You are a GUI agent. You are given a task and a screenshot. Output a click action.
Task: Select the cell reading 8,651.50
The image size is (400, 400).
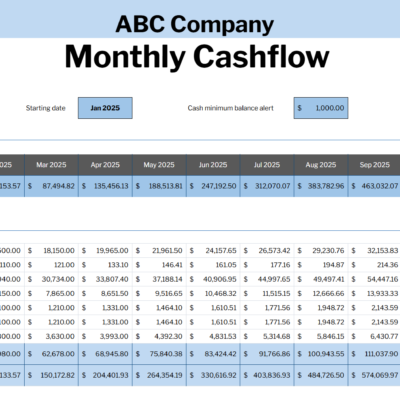pos(105,294)
